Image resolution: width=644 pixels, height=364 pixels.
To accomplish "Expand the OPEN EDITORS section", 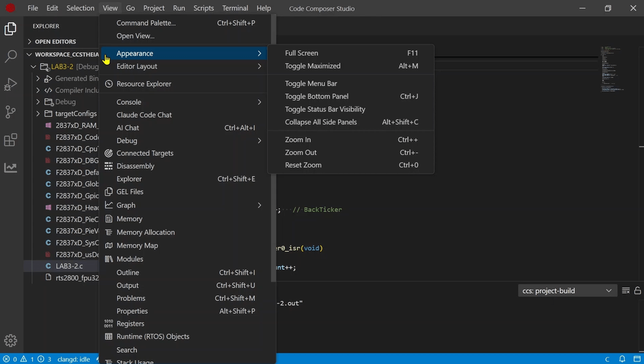I will 56,42.
